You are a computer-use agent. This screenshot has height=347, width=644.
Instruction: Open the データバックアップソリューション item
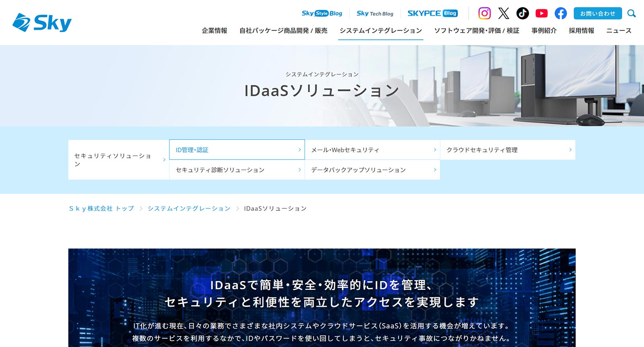372,170
